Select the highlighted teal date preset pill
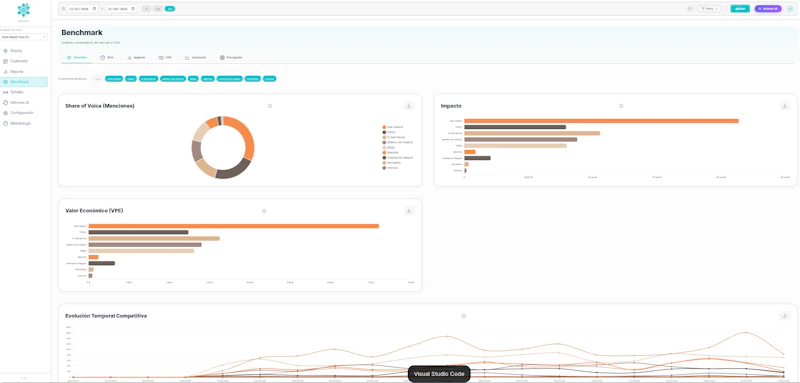The width and height of the screenshot is (800, 383). pos(170,9)
